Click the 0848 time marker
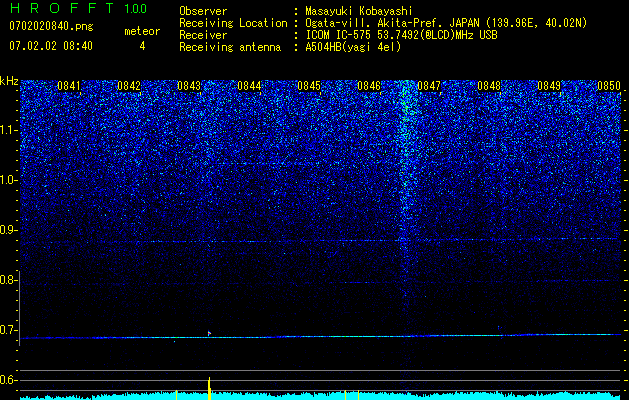This screenshot has width=629, height=400. pyautogui.click(x=489, y=86)
